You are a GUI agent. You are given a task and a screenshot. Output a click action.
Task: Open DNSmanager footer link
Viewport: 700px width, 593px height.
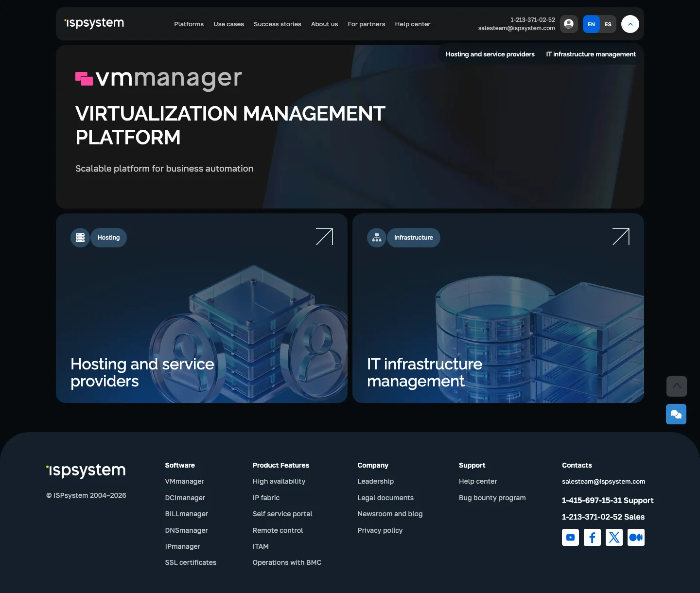click(x=187, y=530)
